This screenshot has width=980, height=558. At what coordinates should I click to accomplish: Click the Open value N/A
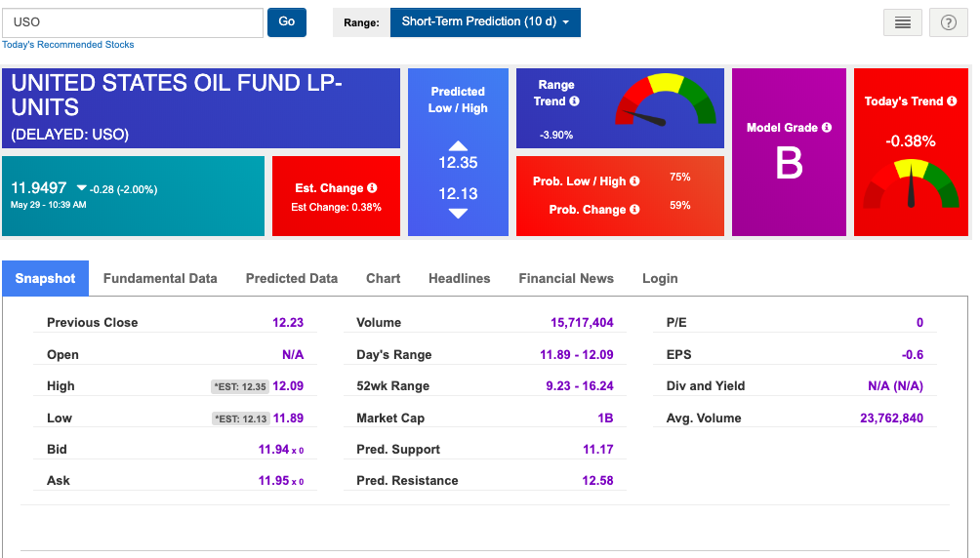click(x=293, y=354)
